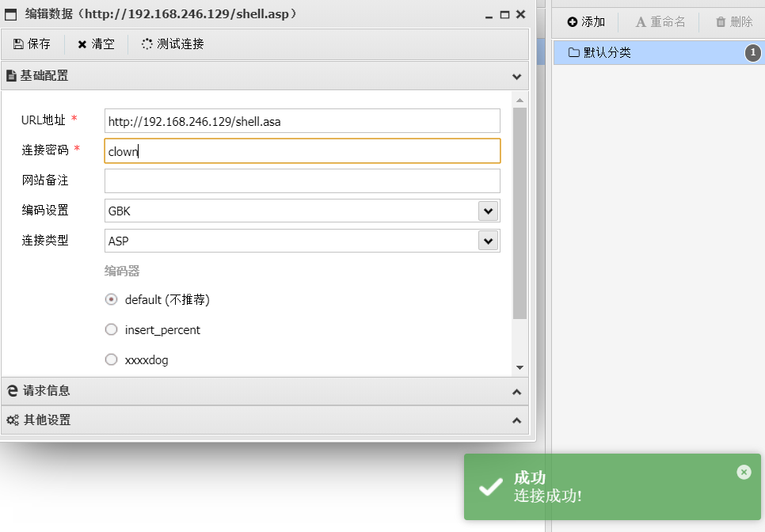Click the connection password field with clown
The width and height of the screenshot is (765, 532).
pos(302,150)
